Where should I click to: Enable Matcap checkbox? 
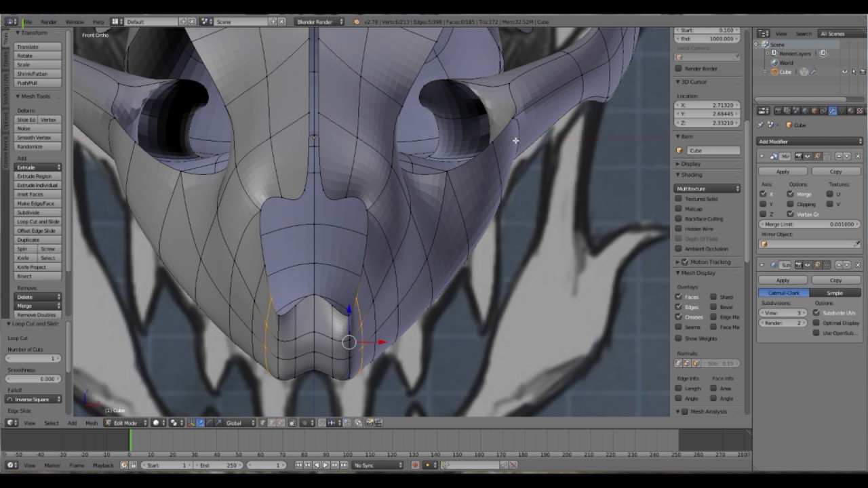(x=679, y=209)
